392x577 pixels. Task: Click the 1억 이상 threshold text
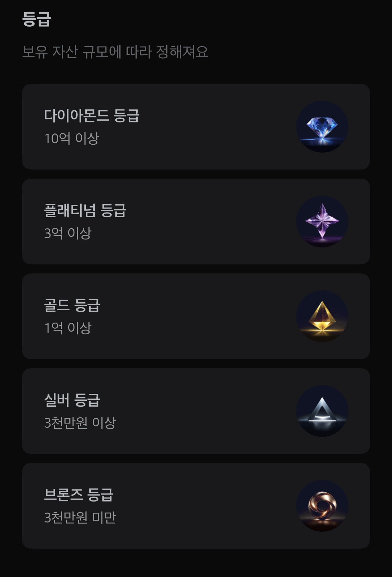67,328
